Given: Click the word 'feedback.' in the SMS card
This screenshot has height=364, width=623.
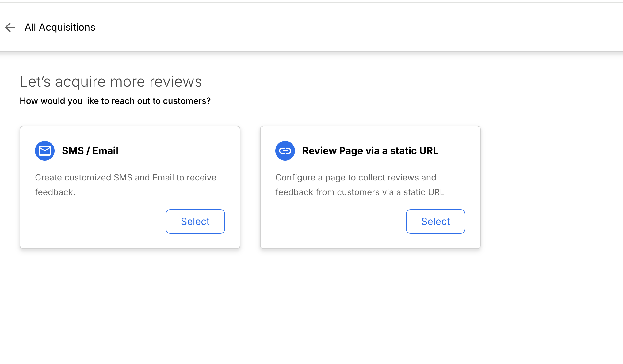Looking at the screenshot, I should [55, 192].
